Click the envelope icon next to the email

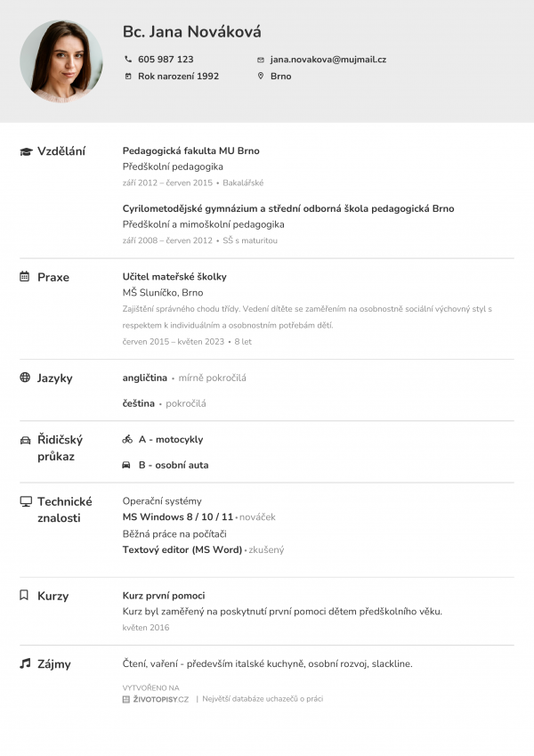[261, 60]
